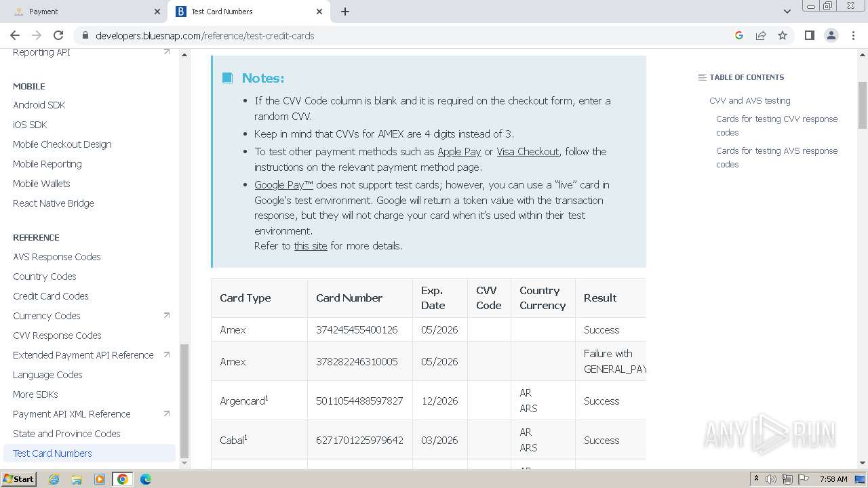Follow the Visa Checkout link

point(528,152)
